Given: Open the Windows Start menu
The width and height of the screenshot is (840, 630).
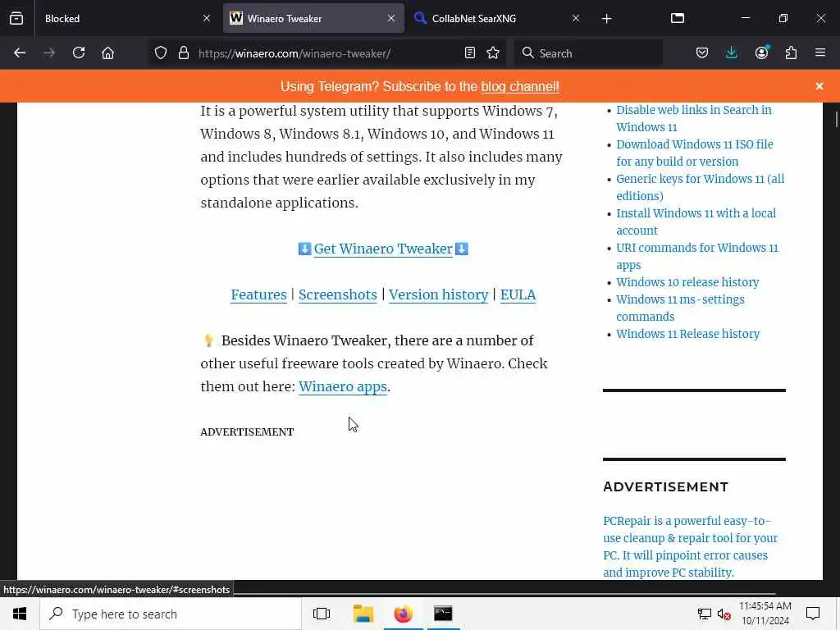Looking at the screenshot, I should coord(20,614).
